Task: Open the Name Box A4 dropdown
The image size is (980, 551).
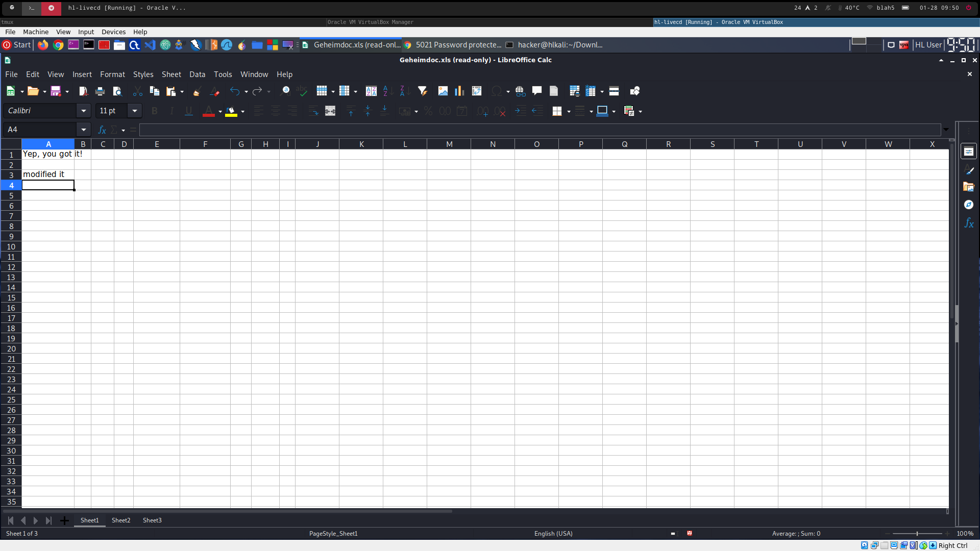Action: tap(83, 130)
